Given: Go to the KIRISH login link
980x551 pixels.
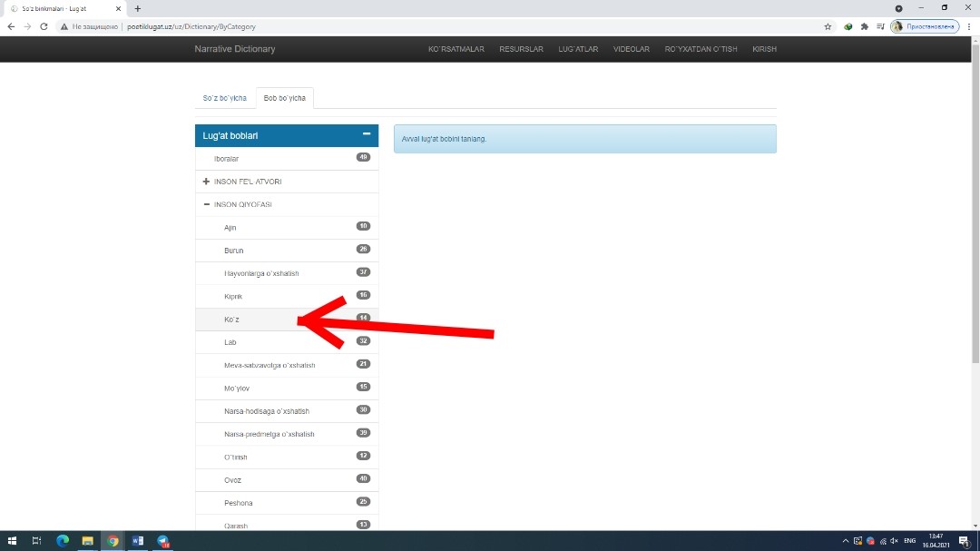Looking at the screenshot, I should [x=764, y=49].
